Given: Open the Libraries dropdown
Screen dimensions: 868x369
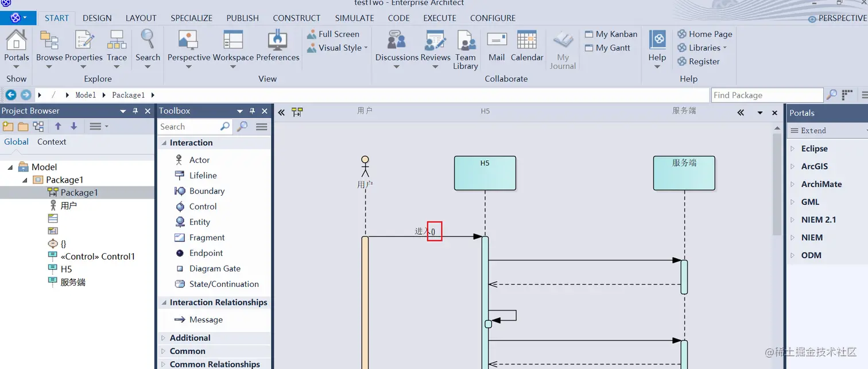Looking at the screenshot, I should [x=702, y=48].
